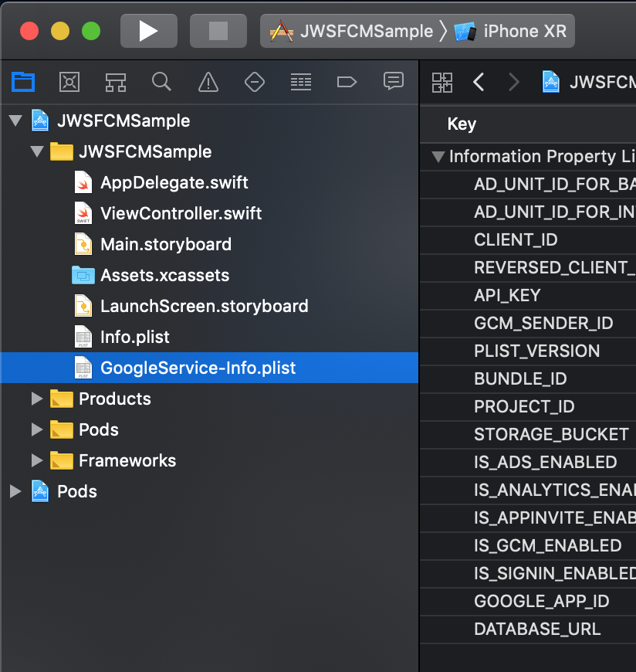Open the Breakpoint navigator icon
The image size is (636, 672).
tap(347, 82)
